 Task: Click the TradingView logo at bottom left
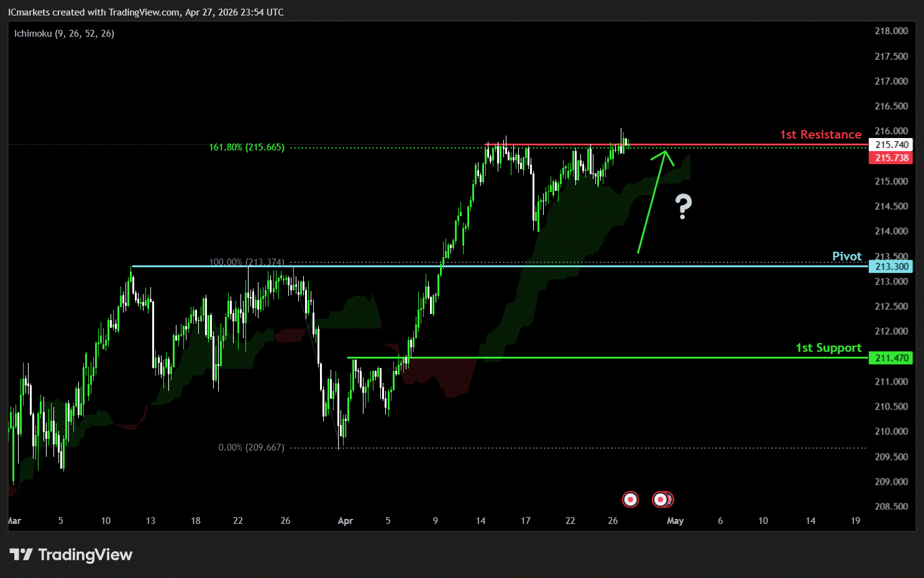pyautogui.click(x=71, y=554)
